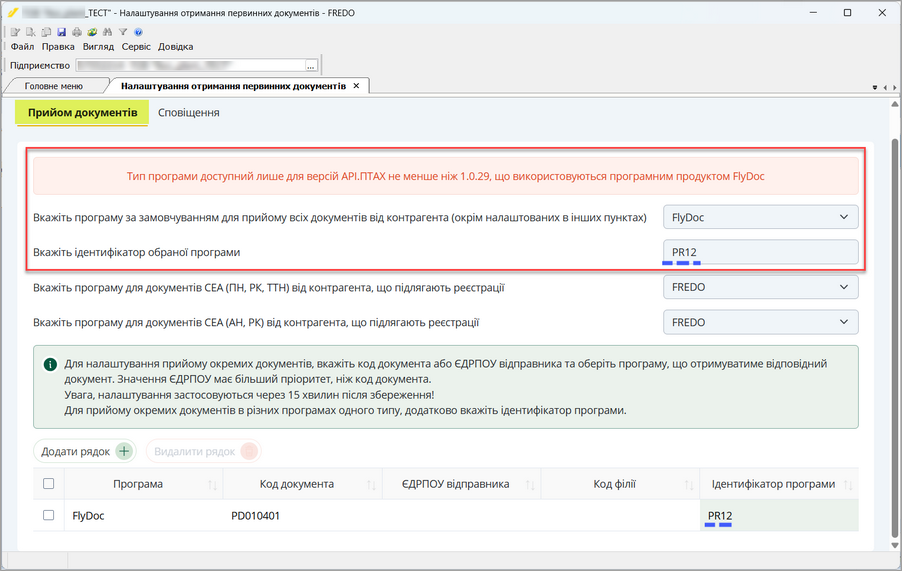Sort table by Код філії column arrows
This screenshot has width=902, height=571.
coord(689,485)
